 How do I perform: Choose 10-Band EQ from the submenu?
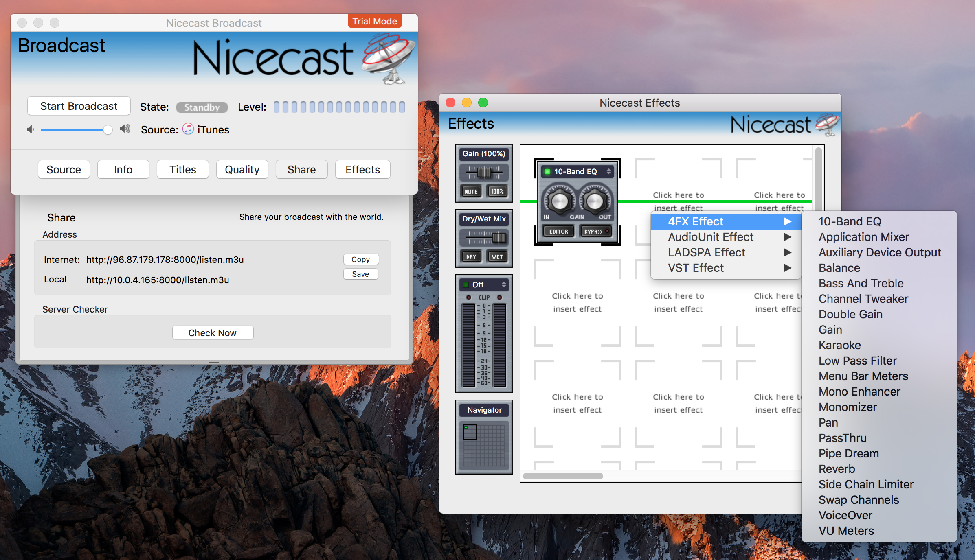879,221
